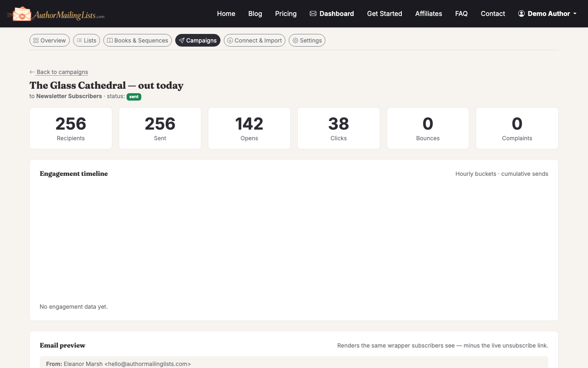Click the AuthorMailingLists.com envelope logo
This screenshot has height=368, width=588.
[x=56, y=14]
